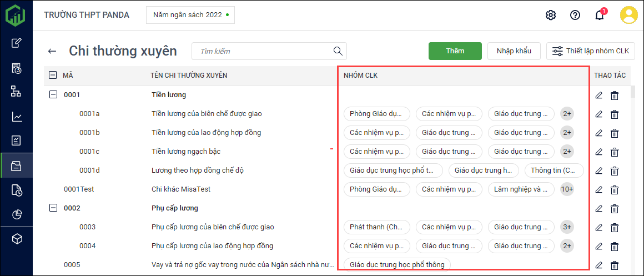This screenshot has width=644, height=276.
Task: Open the Năm ngân sách 2022 selector
Action: (190, 15)
